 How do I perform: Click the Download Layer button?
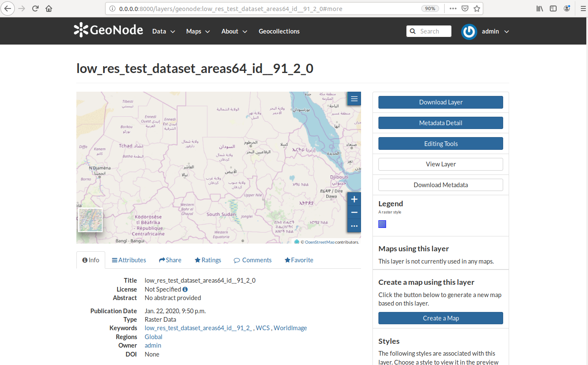[441, 102]
